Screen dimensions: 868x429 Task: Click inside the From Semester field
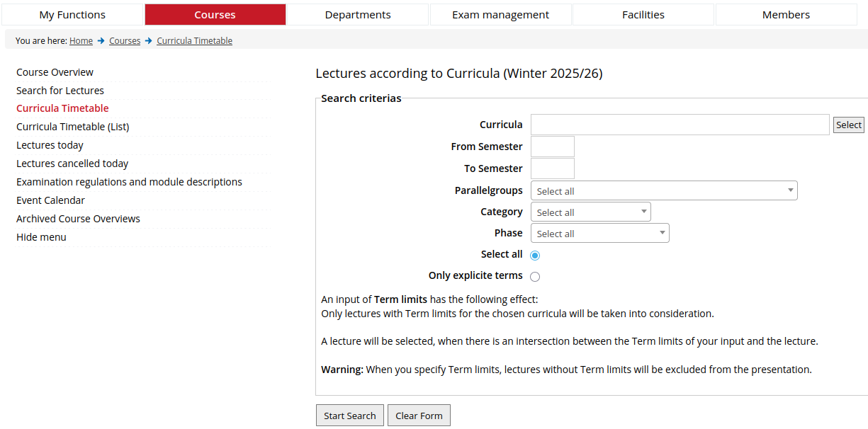[552, 147]
